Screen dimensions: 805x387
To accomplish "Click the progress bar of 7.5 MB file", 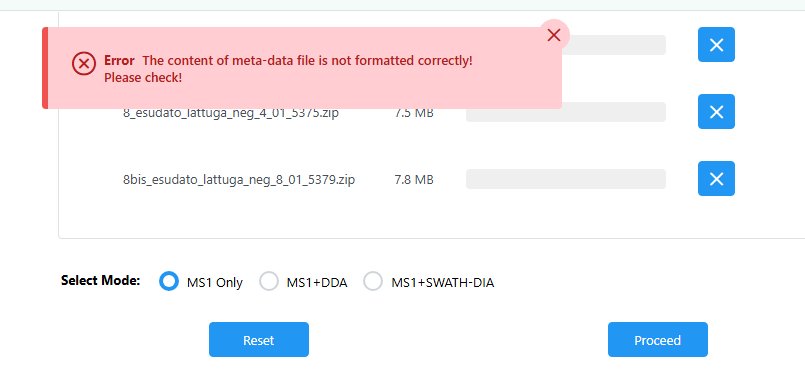I will point(566,112).
